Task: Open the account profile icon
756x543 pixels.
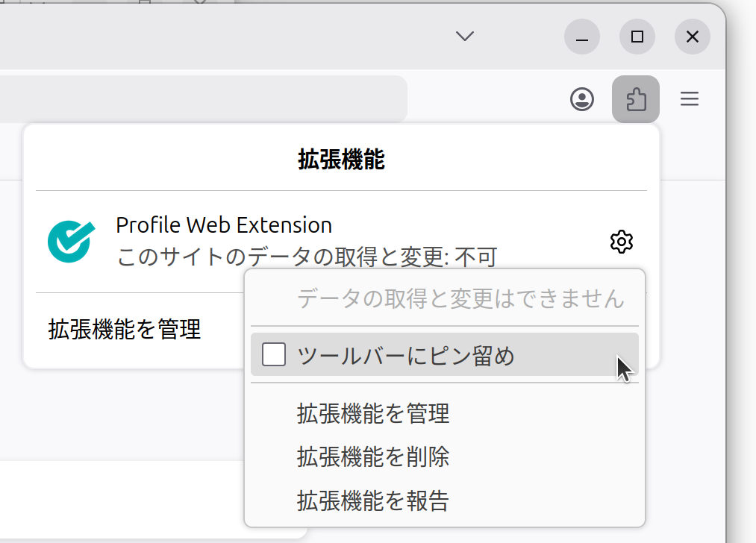Action: point(582,99)
